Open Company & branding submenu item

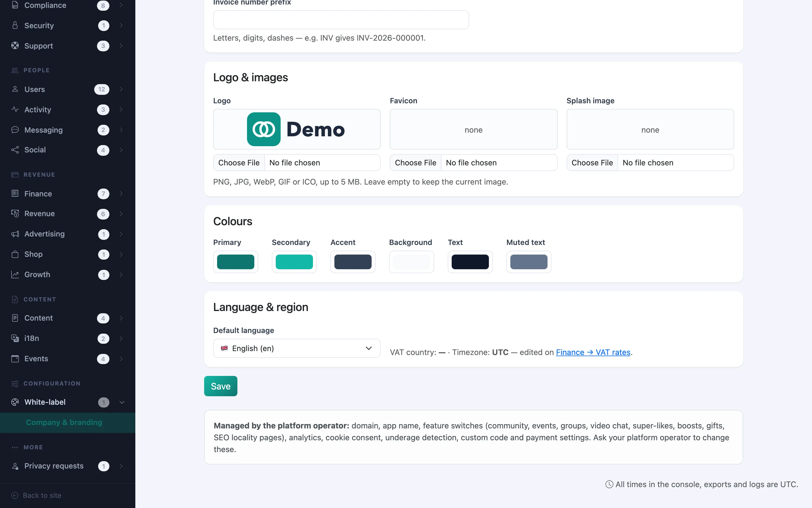point(67,423)
